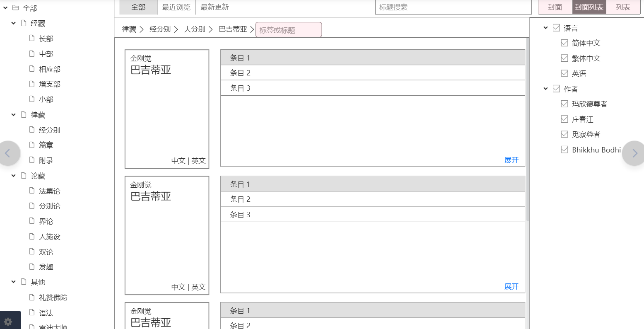Screen dimensions: 644x329
Task: Select the 封面列表 view mode
Action: 589,7
